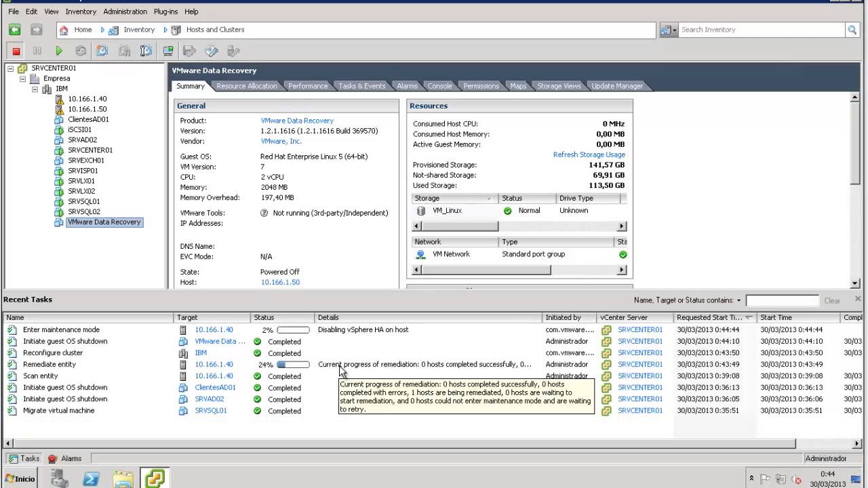Click the Alarms bell icon at bottom

(x=52, y=459)
